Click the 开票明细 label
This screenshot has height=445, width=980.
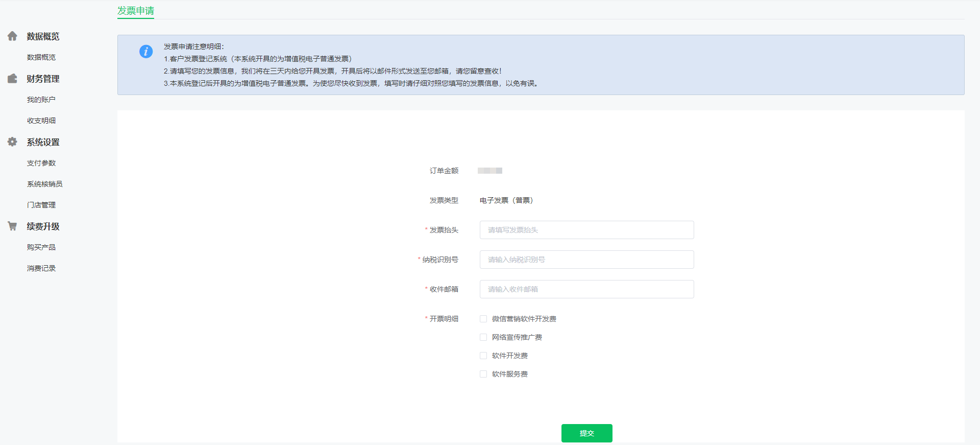[x=444, y=319]
